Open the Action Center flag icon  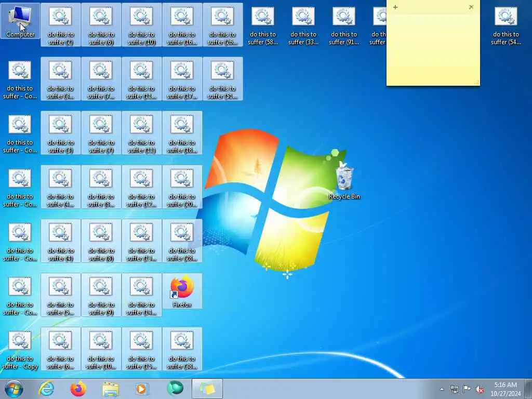tap(467, 389)
